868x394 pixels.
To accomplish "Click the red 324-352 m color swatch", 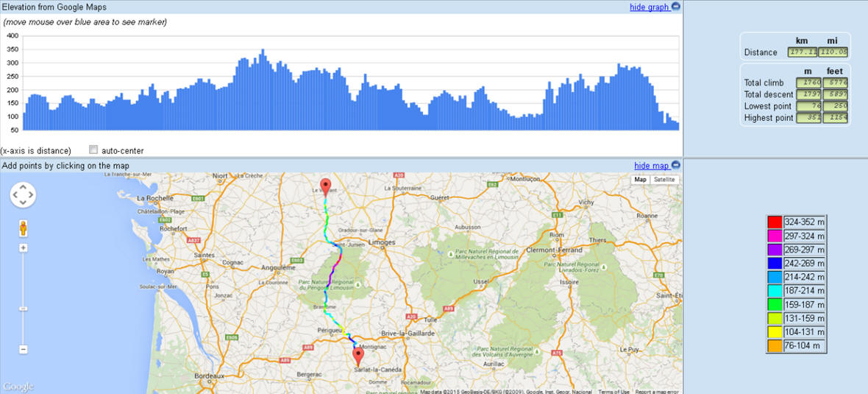I will tap(775, 222).
